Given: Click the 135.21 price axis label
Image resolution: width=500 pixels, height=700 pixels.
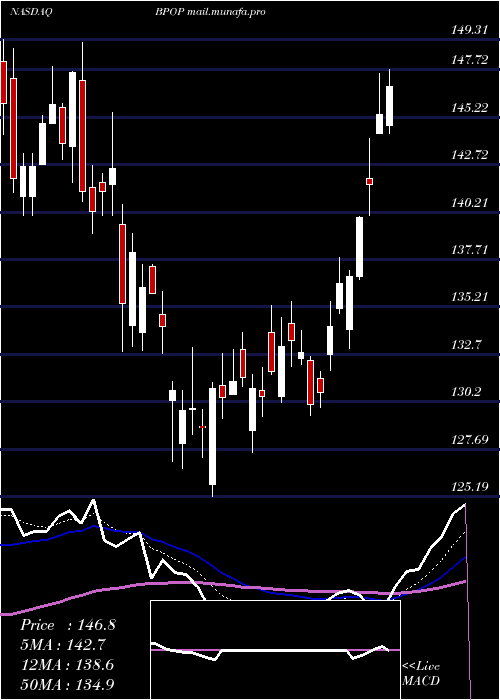Looking at the screenshot, I should click(470, 297).
